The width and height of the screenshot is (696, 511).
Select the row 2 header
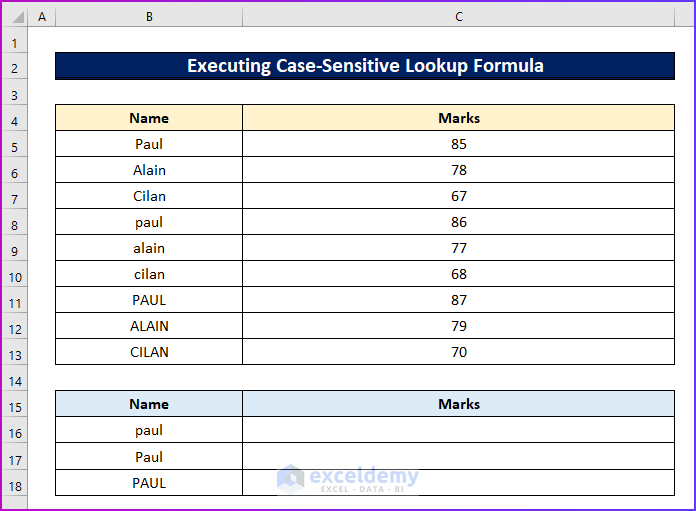click(x=15, y=69)
